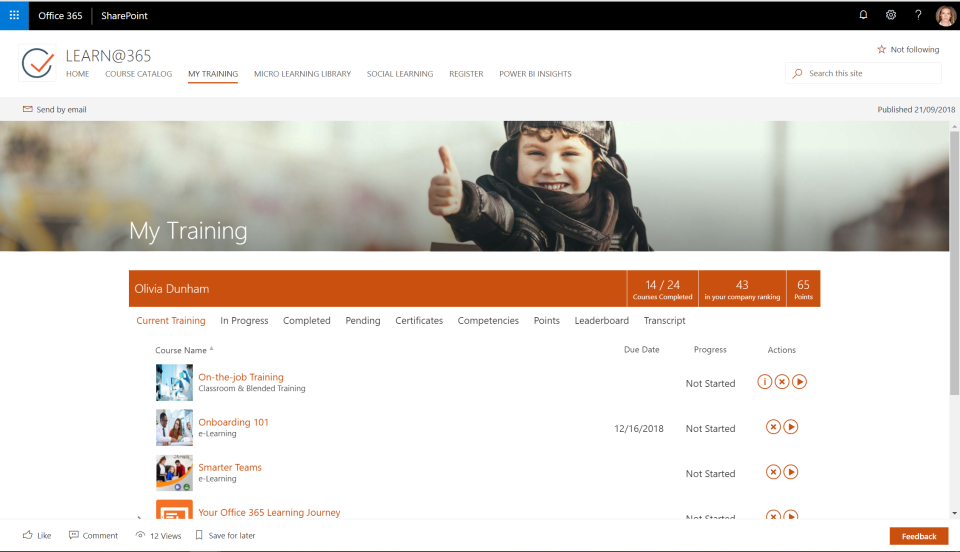Open the Smarter Teams course link
The image size is (960, 552).
pyautogui.click(x=230, y=468)
